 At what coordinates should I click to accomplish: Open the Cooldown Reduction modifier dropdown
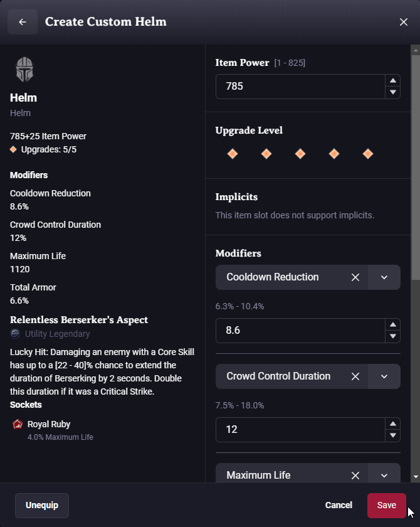384,277
